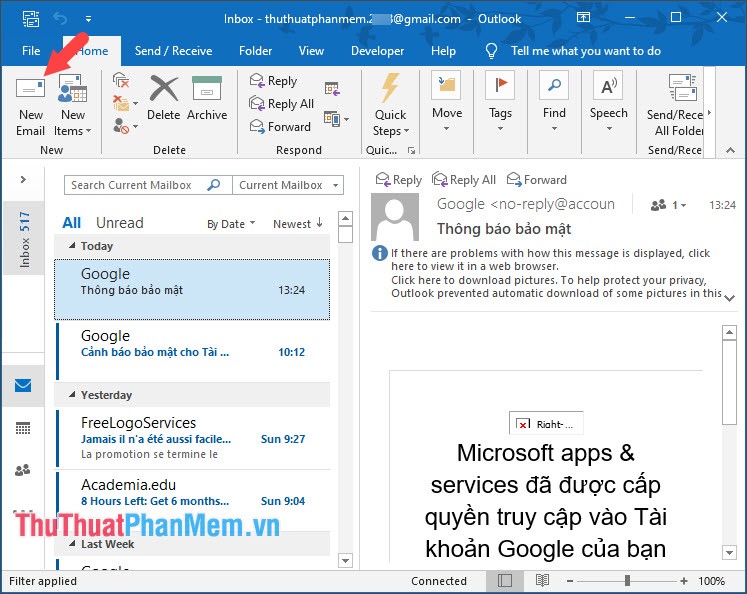
Task: Open Google Cảnh báo bảo mật email
Action: (193, 352)
